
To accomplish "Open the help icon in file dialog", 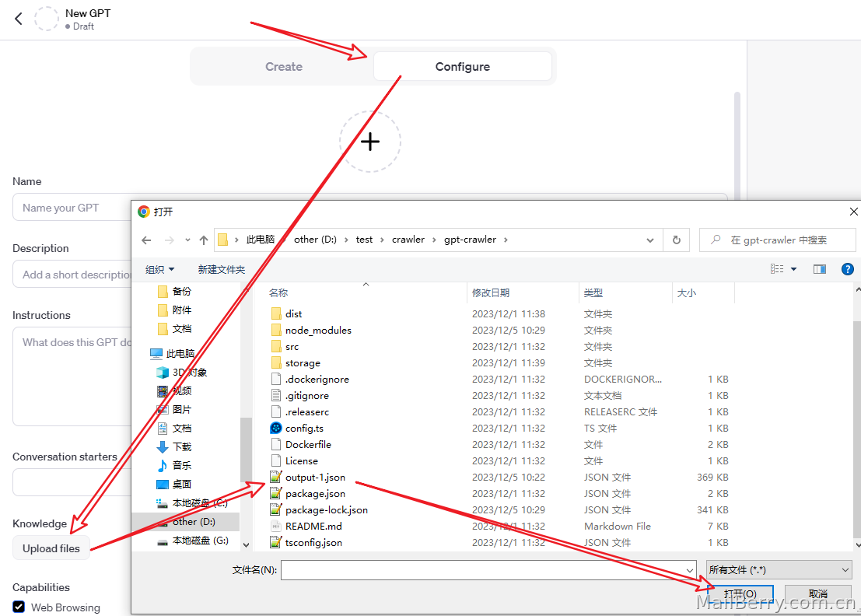I will [847, 269].
